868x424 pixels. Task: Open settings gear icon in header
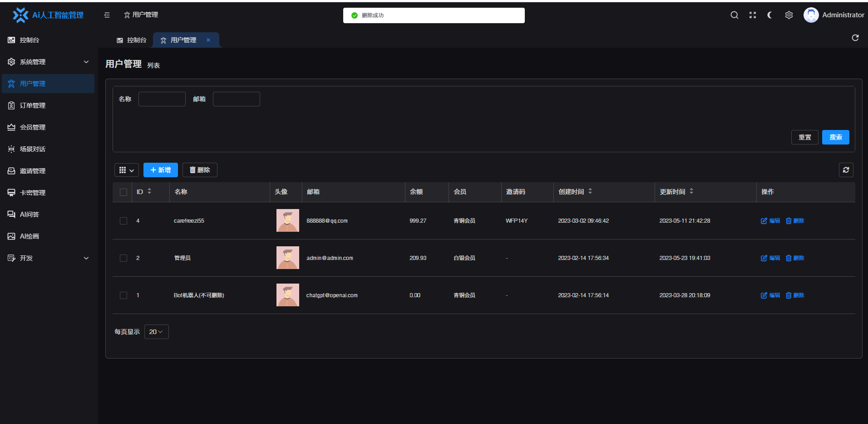pos(789,15)
